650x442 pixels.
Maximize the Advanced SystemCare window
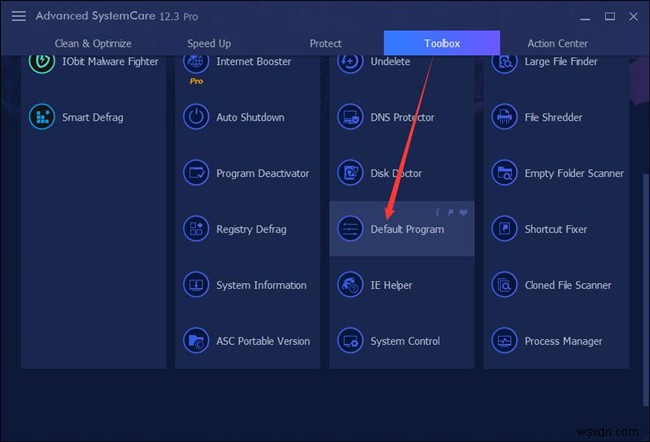(609, 17)
